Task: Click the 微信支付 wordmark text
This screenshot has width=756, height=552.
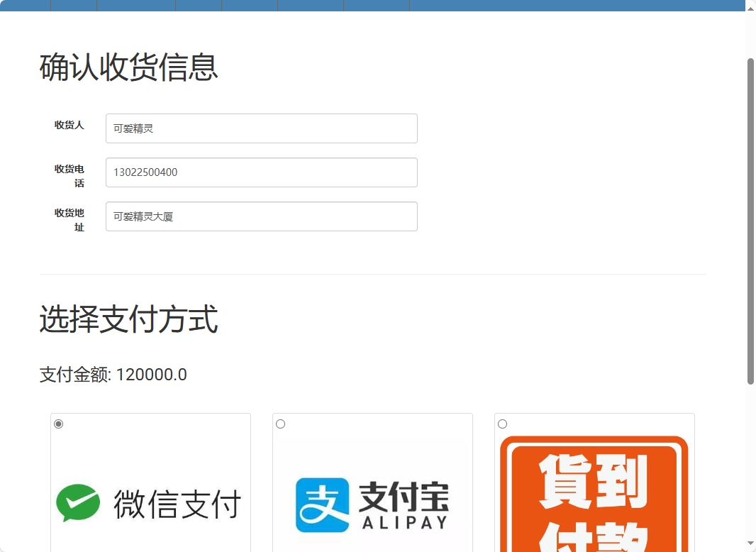Action: pos(175,504)
